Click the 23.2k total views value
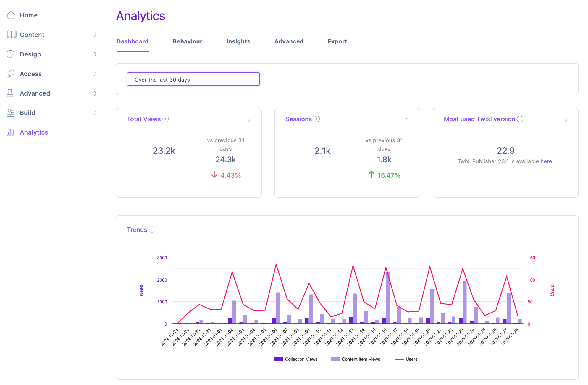Image resolution: width=588 pixels, height=385 pixels. tap(164, 151)
